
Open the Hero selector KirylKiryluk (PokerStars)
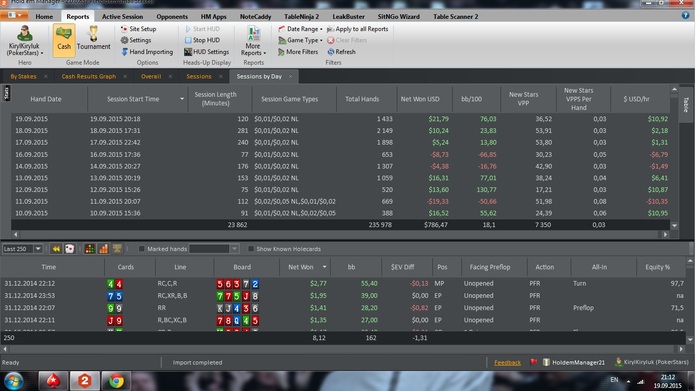pyautogui.click(x=25, y=41)
